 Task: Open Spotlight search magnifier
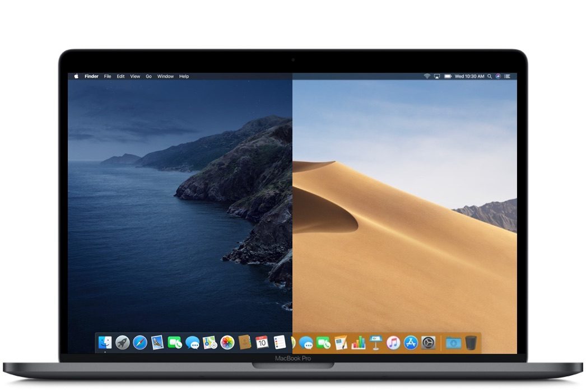(490, 76)
